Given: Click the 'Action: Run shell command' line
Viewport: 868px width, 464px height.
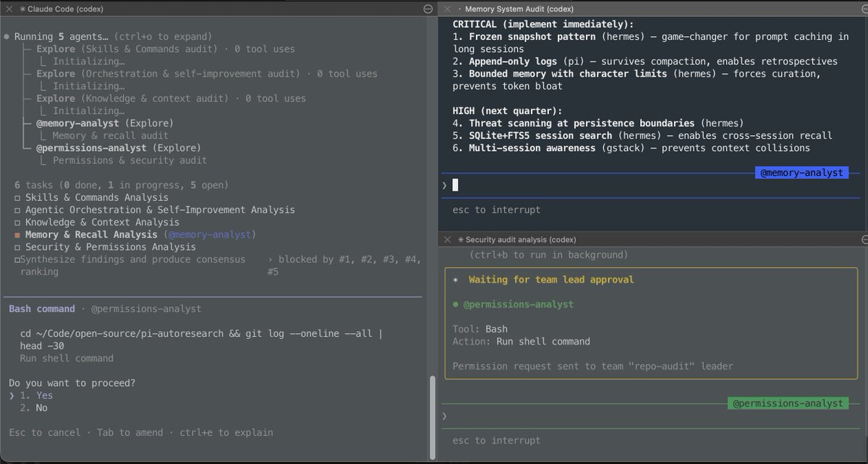Looking at the screenshot, I should tap(522, 341).
